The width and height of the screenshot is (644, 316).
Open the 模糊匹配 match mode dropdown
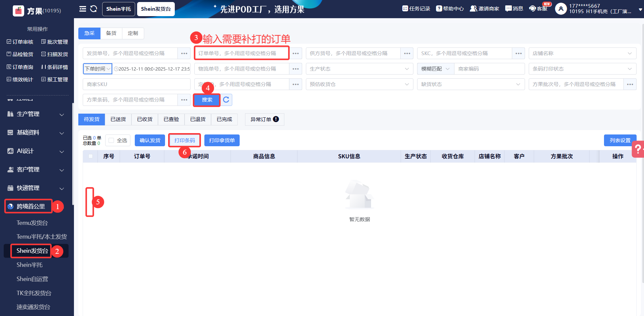click(x=436, y=69)
